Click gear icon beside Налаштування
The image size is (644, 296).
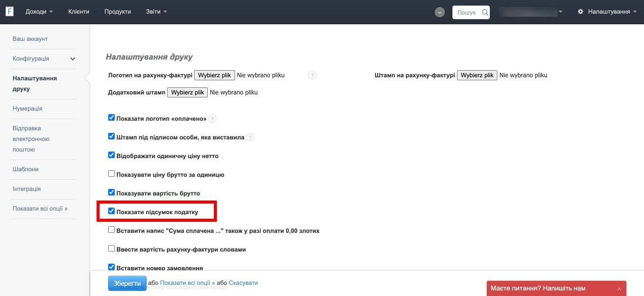pos(581,12)
